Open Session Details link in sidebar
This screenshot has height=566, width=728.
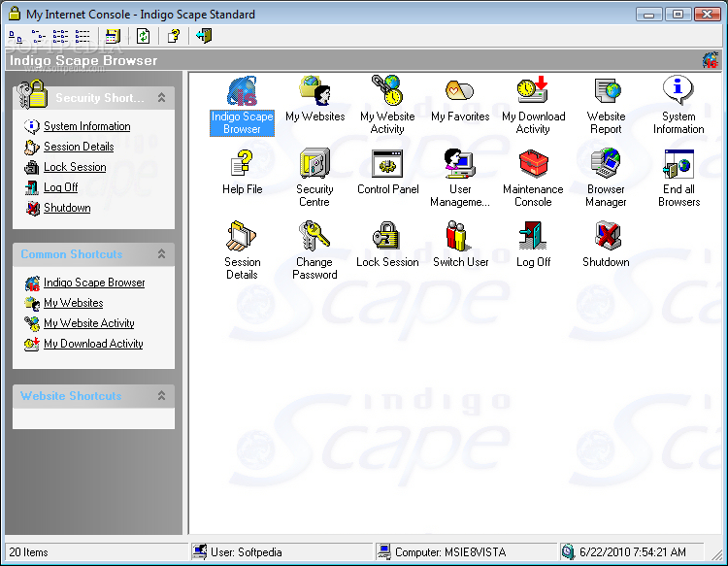(x=79, y=147)
